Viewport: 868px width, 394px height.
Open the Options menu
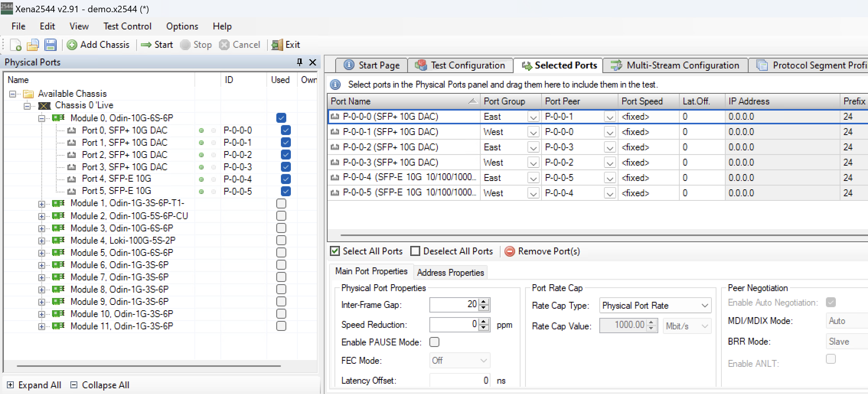[182, 26]
